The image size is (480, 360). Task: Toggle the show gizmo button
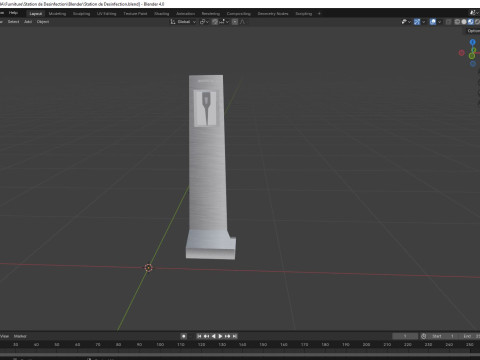click(x=417, y=22)
